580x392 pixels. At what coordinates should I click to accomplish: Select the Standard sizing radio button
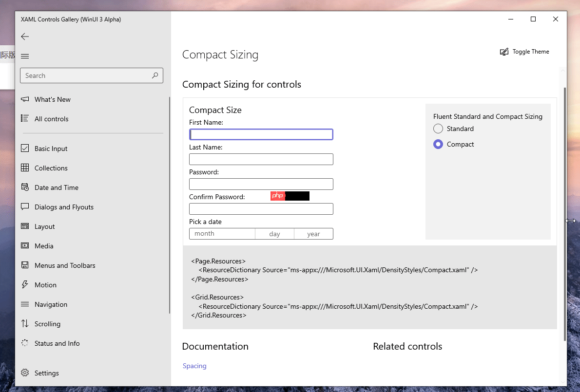point(438,129)
